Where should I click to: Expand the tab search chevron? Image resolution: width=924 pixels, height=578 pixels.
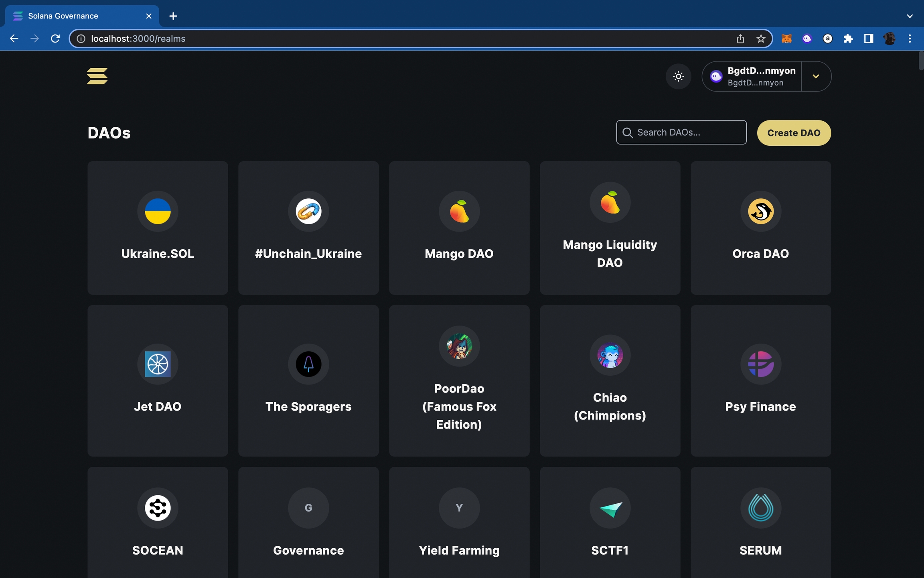(x=910, y=16)
